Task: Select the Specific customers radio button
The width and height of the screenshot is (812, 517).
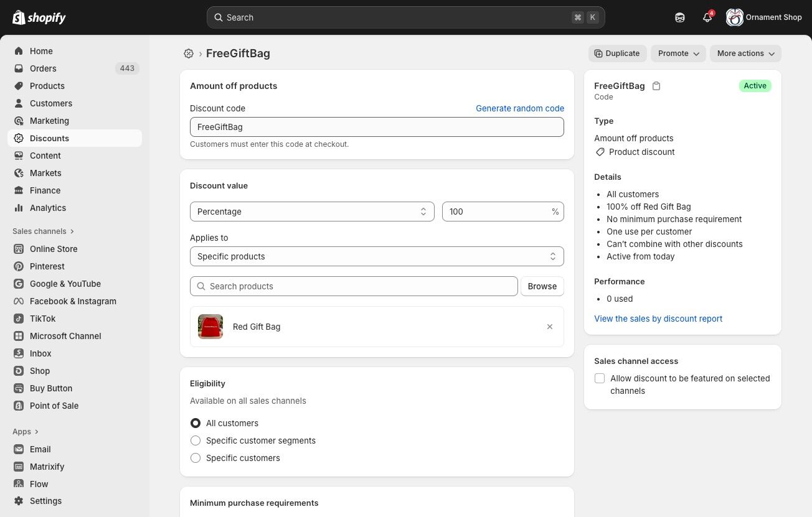Action: (196, 458)
